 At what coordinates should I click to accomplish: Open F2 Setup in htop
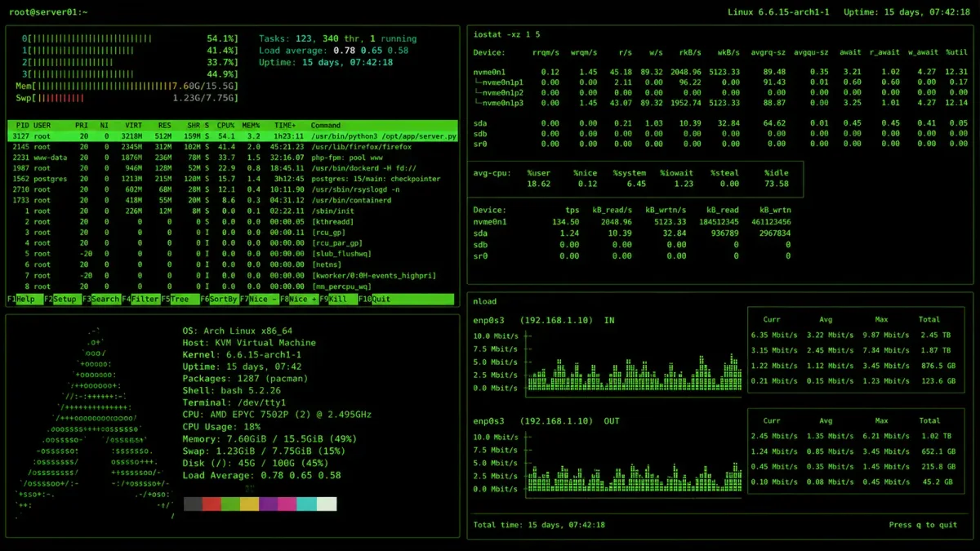pyautogui.click(x=64, y=300)
